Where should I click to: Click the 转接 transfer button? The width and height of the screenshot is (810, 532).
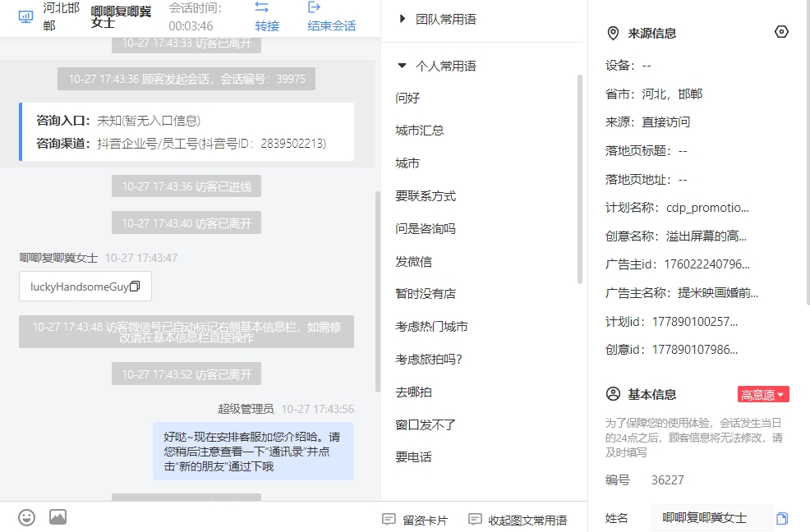click(x=267, y=25)
